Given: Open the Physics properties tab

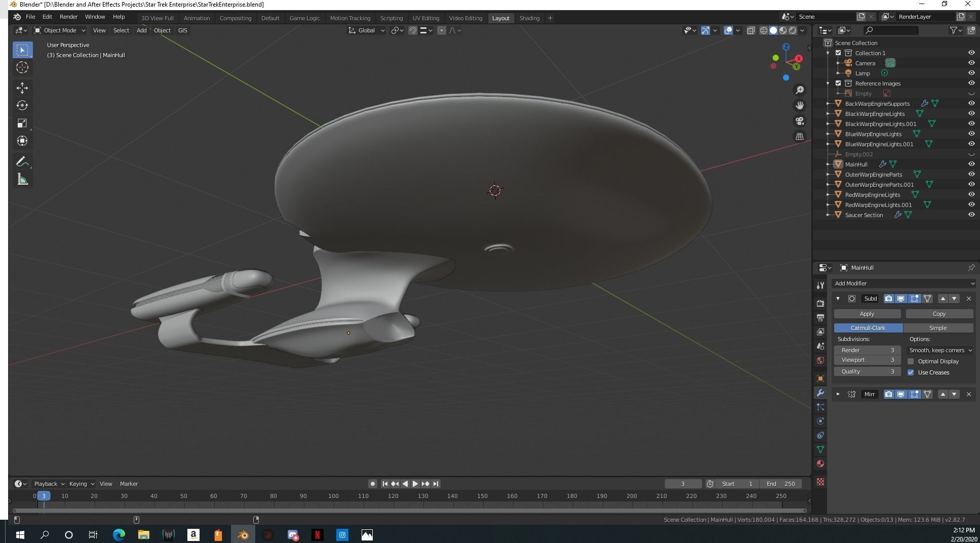Looking at the screenshot, I should tap(820, 421).
